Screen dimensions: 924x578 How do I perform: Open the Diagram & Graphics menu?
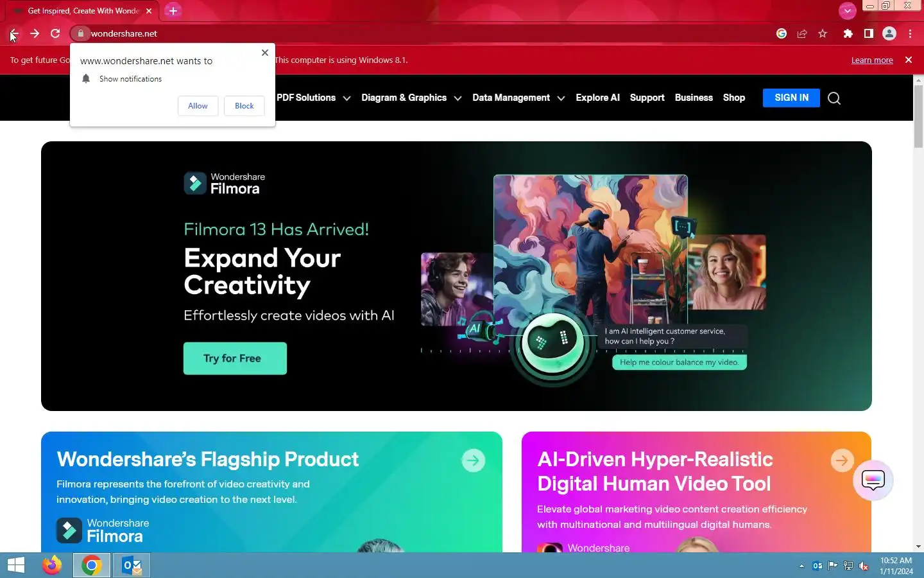tap(404, 98)
